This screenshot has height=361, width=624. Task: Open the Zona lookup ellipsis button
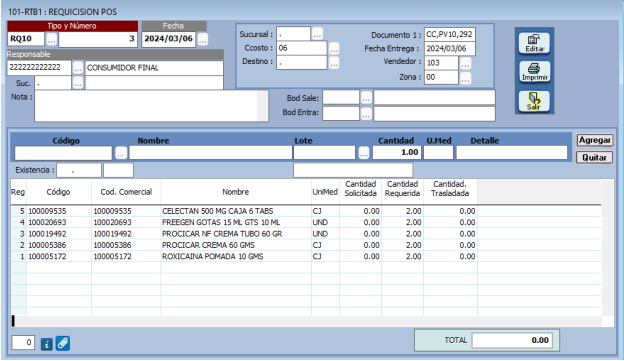465,78
